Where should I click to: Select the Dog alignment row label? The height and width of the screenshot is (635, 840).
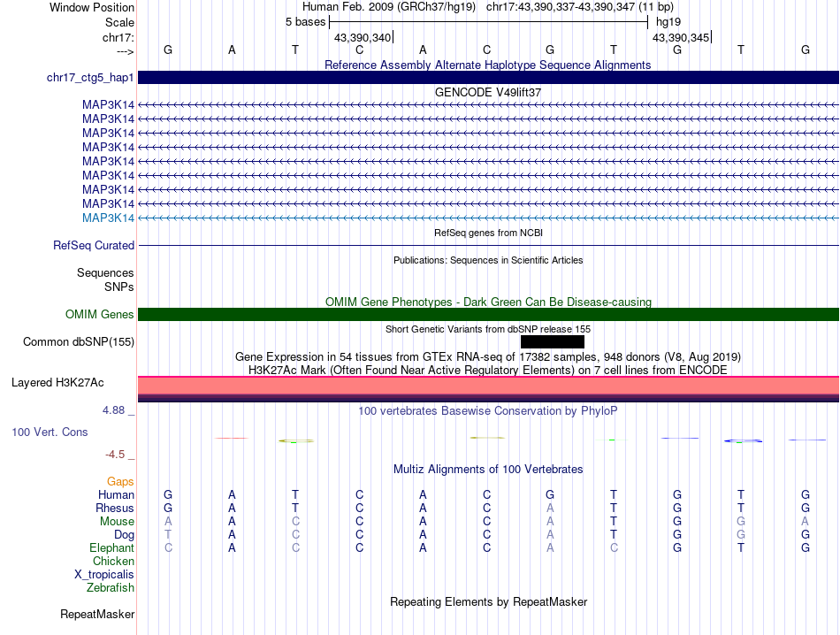tap(124, 535)
